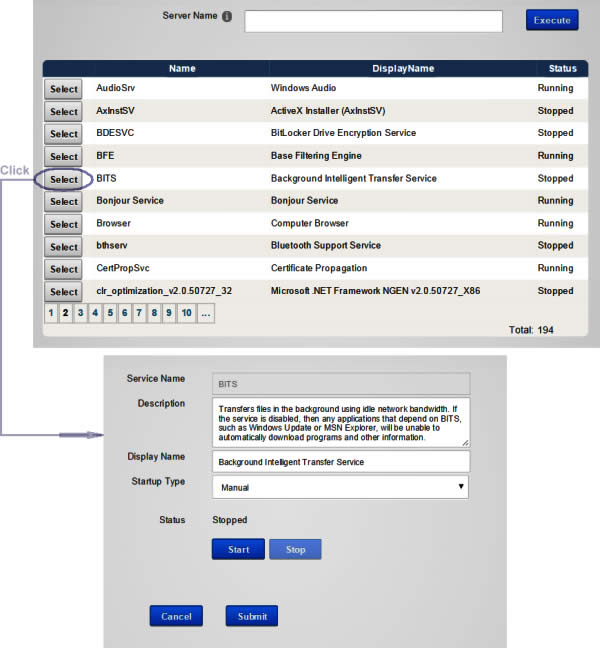This screenshot has height=648, width=600.
Task: Click the Windows Audio display name
Action: tap(303, 88)
